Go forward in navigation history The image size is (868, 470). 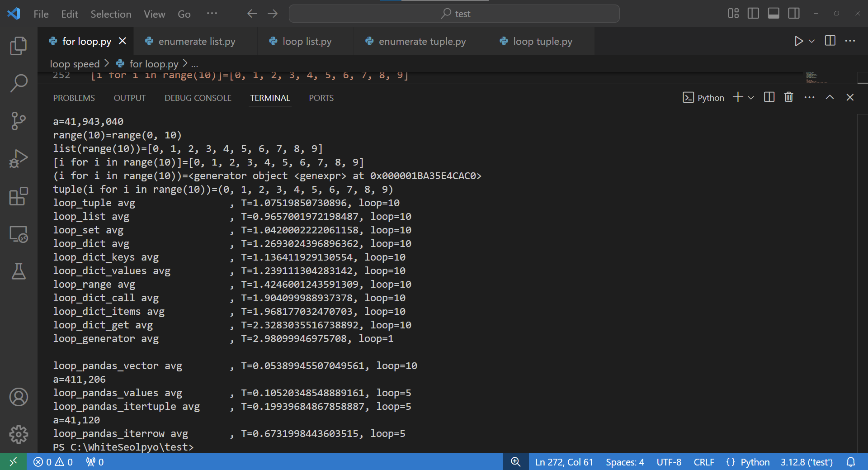[273, 14]
